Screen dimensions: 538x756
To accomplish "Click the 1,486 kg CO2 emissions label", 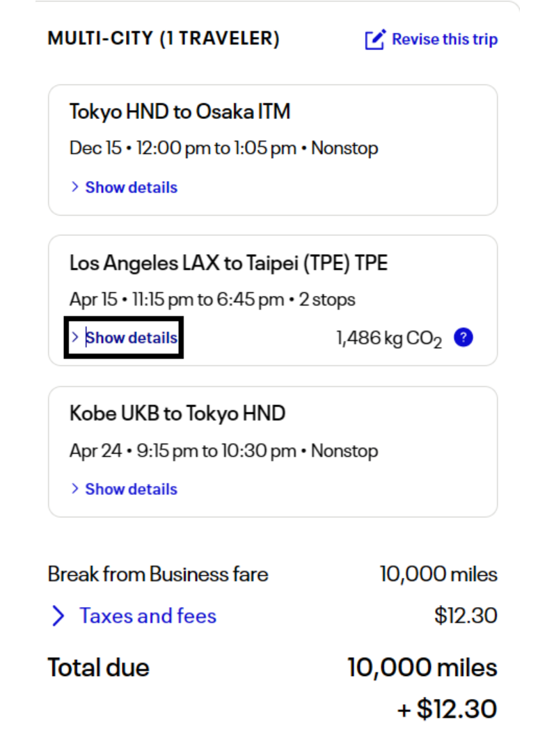I will tap(388, 339).
